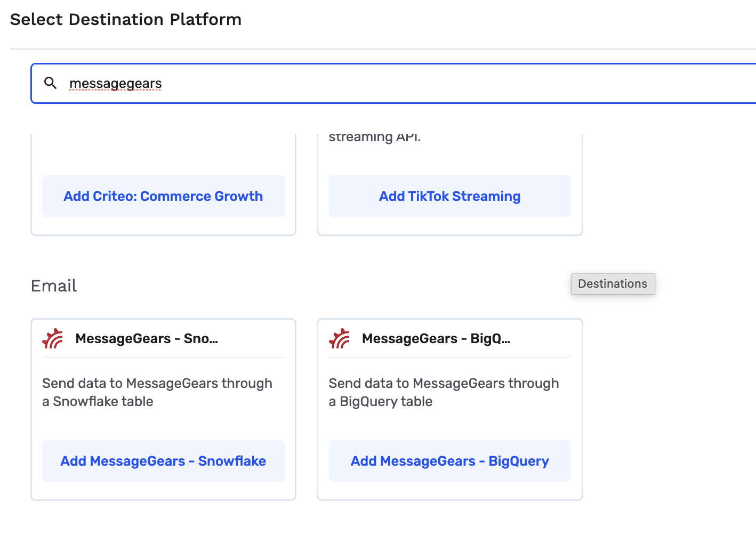Click the 'Email' section heading
This screenshot has height=552, width=756.
click(x=54, y=286)
